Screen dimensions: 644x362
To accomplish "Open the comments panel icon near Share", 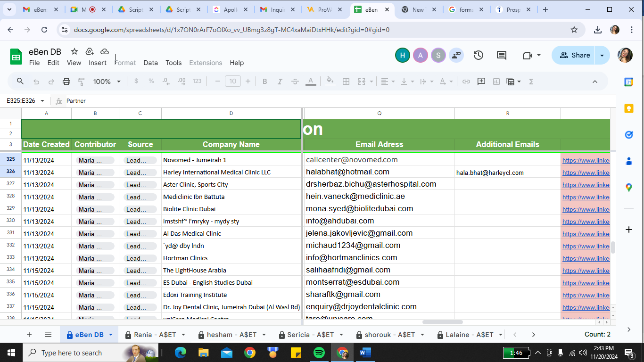I will pos(502,55).
